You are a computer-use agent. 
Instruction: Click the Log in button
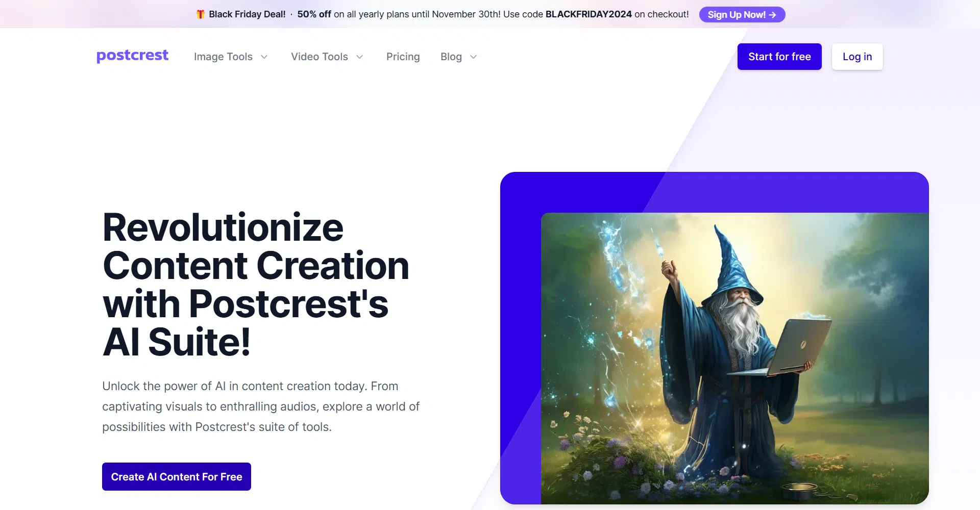pyautogui.click(x=857, y=57)
